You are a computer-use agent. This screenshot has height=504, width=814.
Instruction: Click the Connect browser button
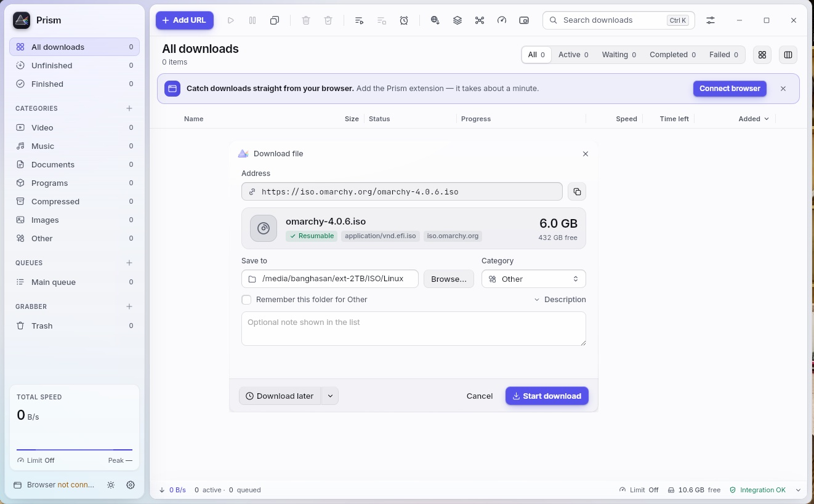[x=730, y=89]
